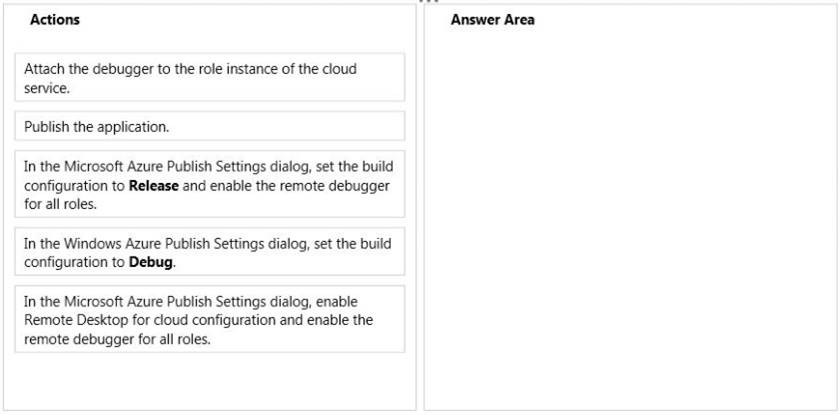Click the 'Publish the application' action
The image size is (840, 415).
coord(209,126)
